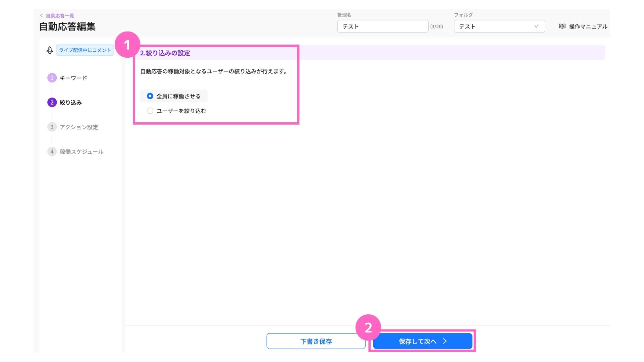This screenshot has height=362, width=644.
Task: Go to the キーワード step
Action: pyautogui.click(x=73, y=78)
